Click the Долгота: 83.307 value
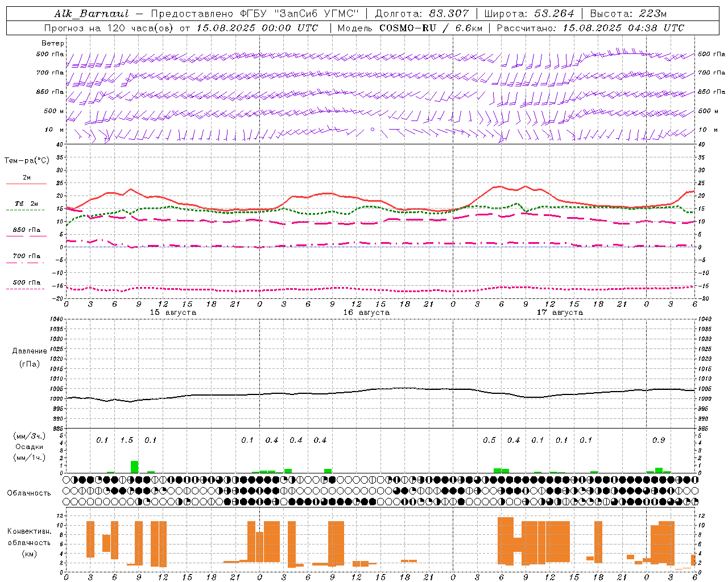The height and width of the screenshot is (582, 728). pos(422,14)
